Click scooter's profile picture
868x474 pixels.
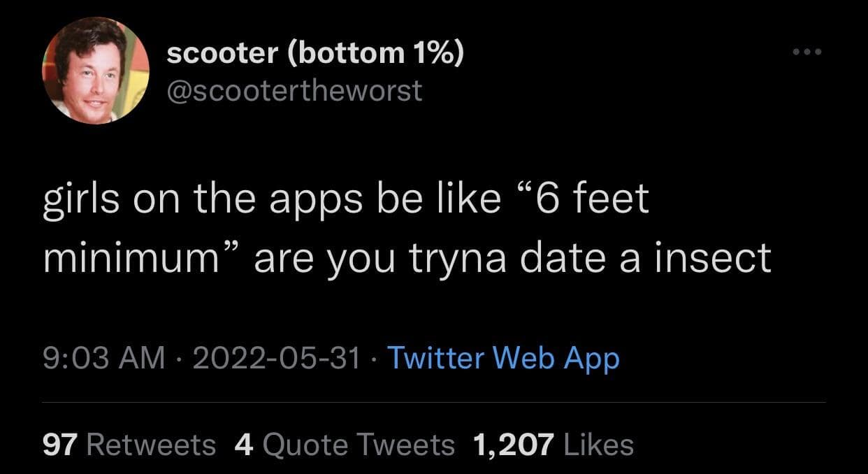click(x=97, y=71)
